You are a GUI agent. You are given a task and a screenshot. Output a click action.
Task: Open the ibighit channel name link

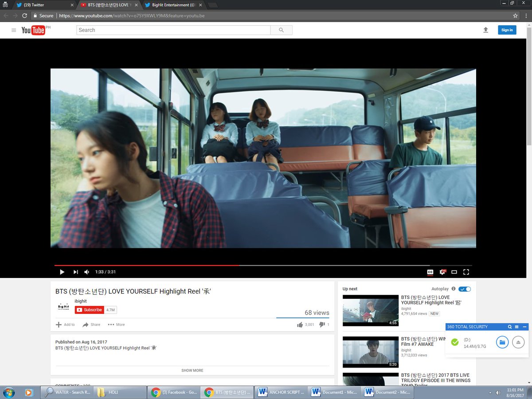coord(81,301)
